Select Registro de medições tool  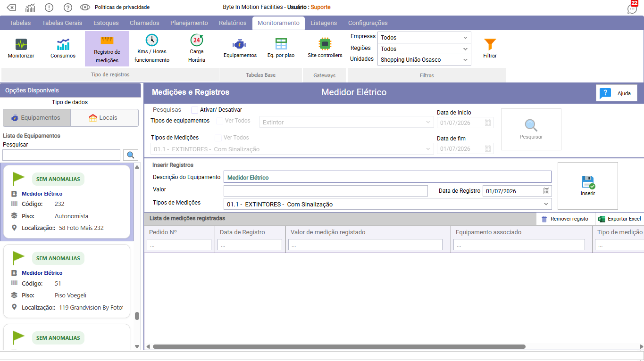(107, 49)
